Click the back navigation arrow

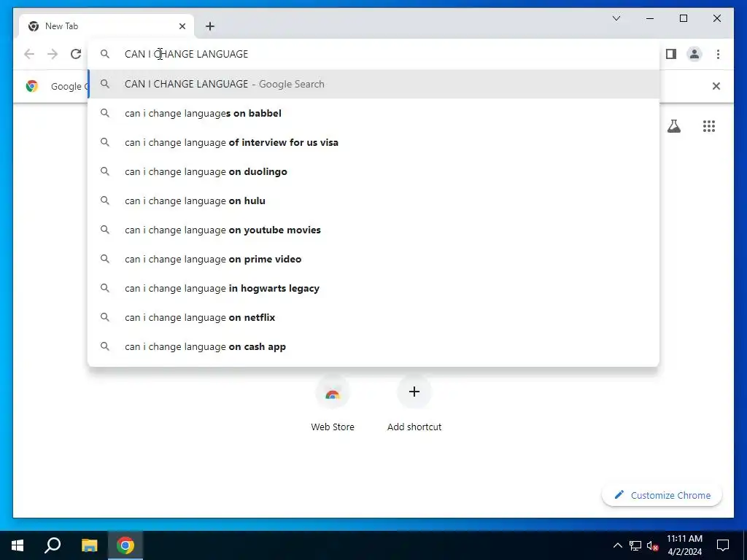click(29, 54)
